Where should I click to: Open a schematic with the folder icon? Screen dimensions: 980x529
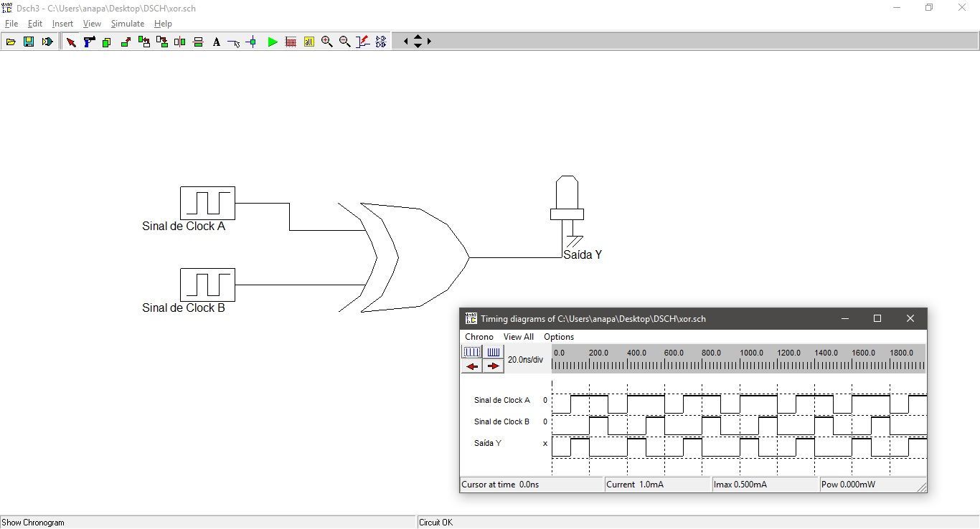[11, 42]
